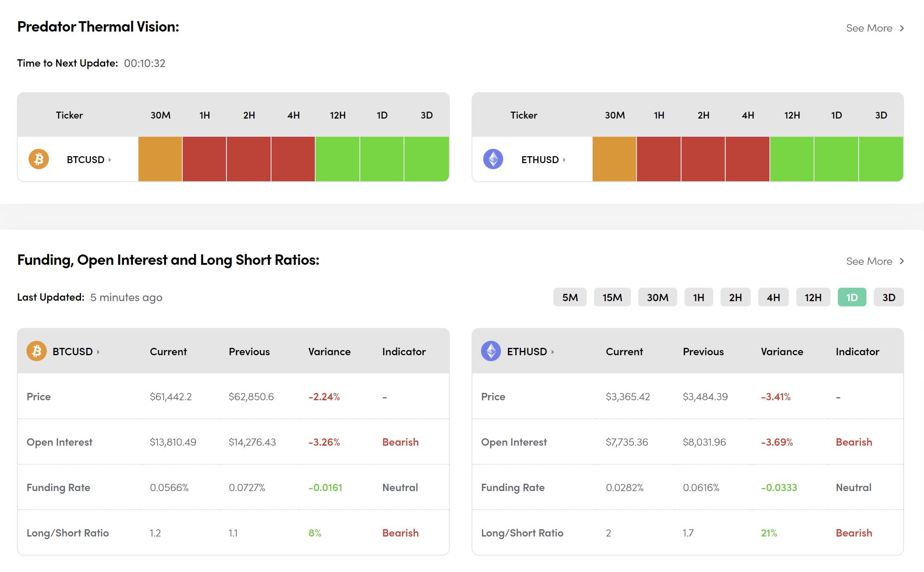Expand ETHUSD arrow in funding table header
The width and height of the screenshot is (924, 572).
point(553,352)
